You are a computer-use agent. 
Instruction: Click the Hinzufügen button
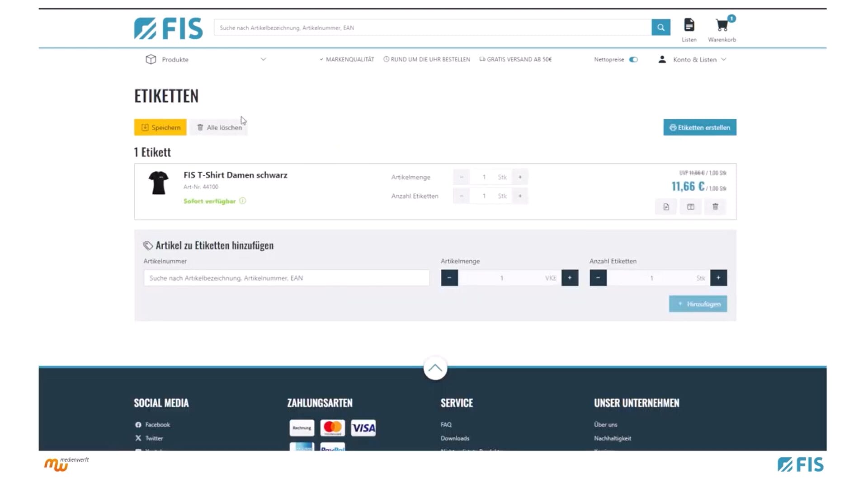click(698, 304)
